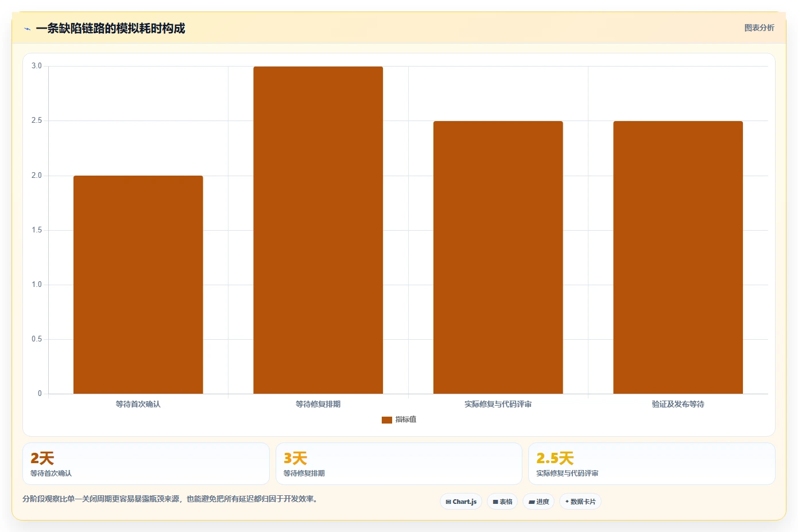The height and width of the screenshot is (532, 798).
Task: Click the Chart.js tag chip
Action: 461,502
